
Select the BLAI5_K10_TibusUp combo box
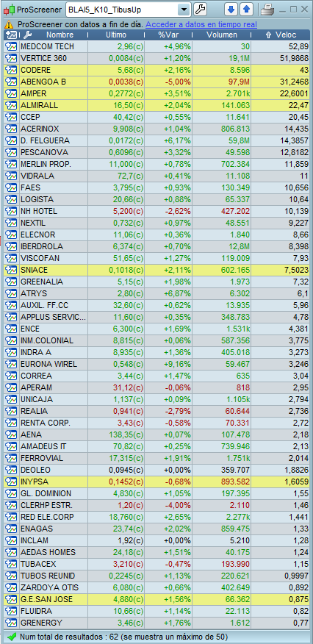pos(128,10)
